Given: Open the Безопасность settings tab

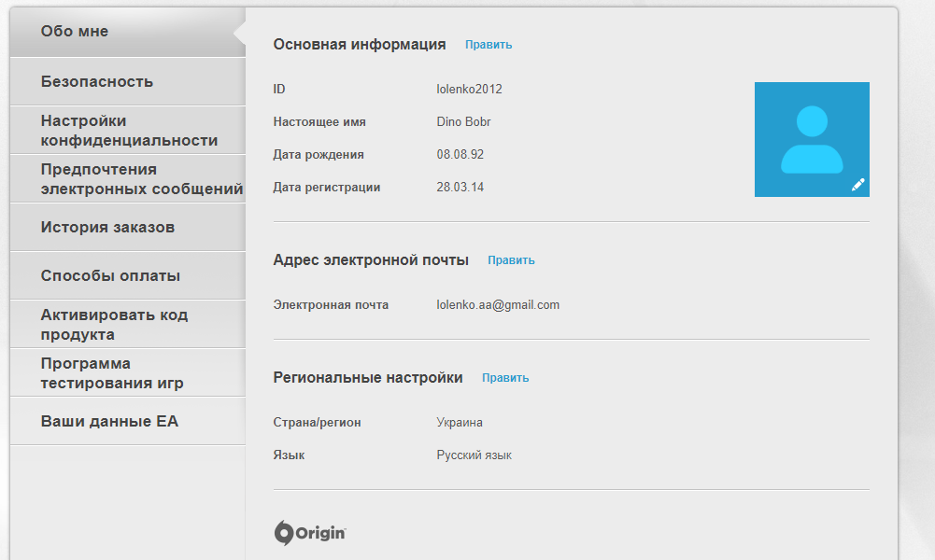Looking at the screenshot, I should [128, 81].
